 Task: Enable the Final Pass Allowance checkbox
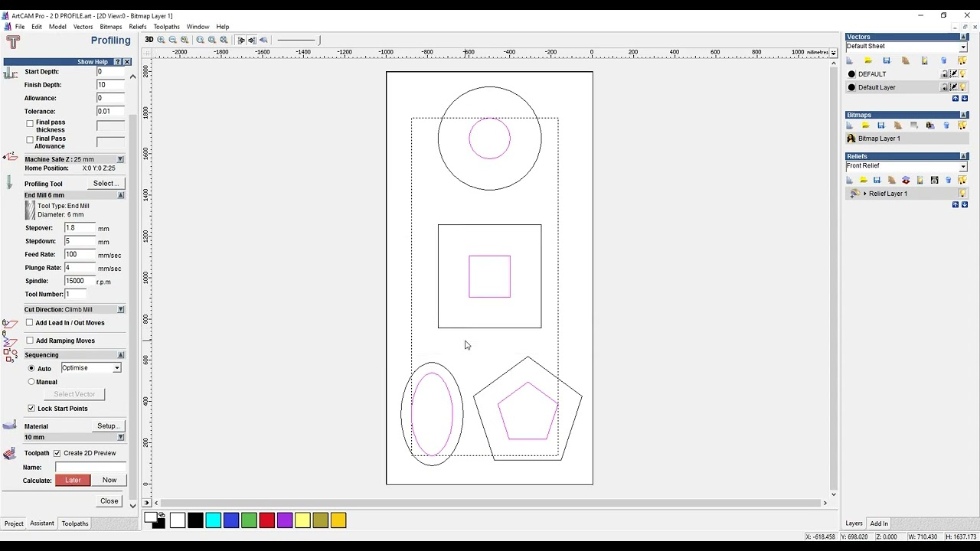point(30,140)
